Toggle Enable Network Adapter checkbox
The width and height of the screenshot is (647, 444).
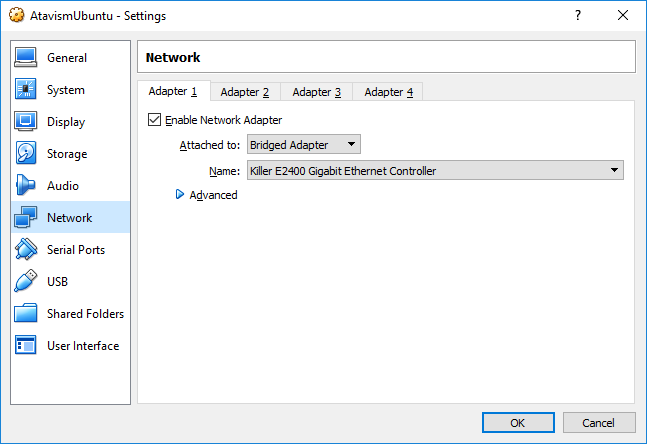154,120
